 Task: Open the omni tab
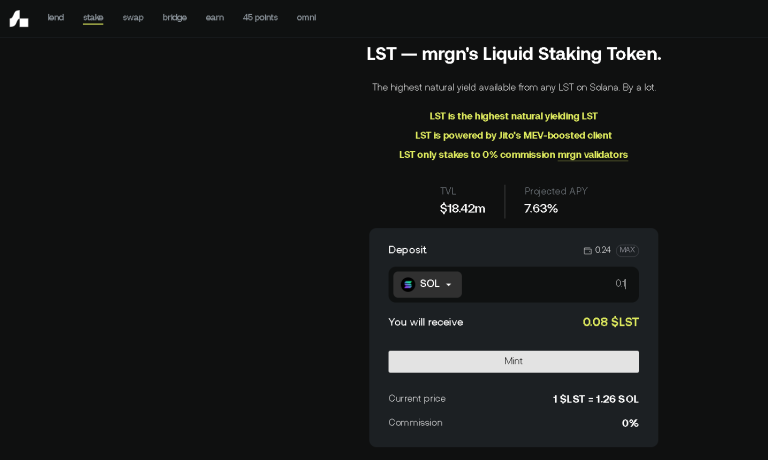pos(306,17)
